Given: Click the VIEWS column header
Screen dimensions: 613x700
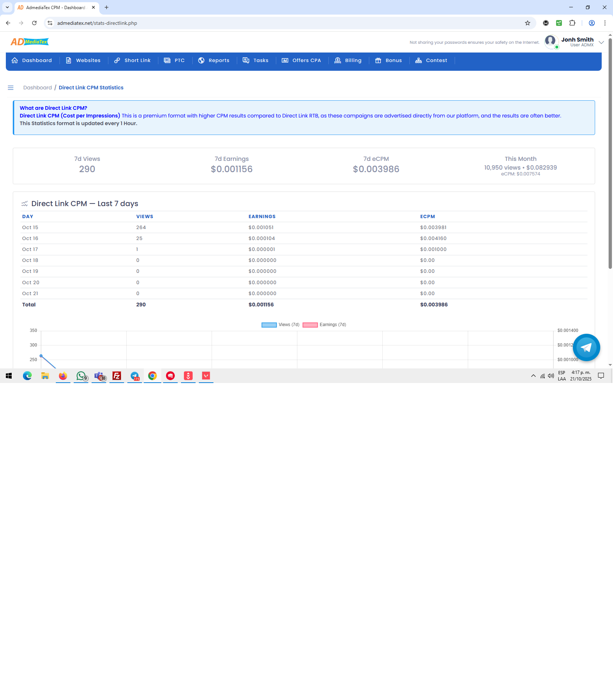Looking at the screenshot, I should 145,216.
